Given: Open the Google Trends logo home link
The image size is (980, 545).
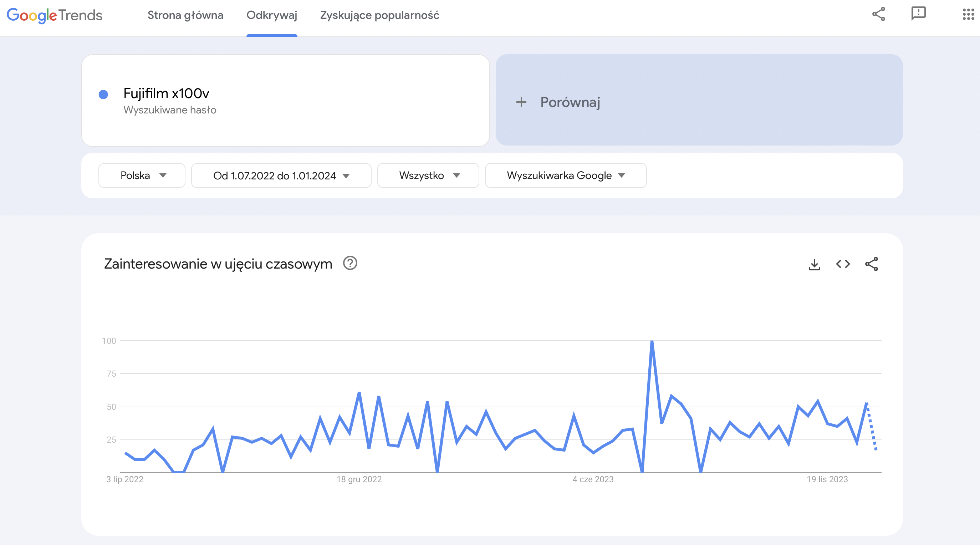Looking at the screenshot, I should [55, 15].
